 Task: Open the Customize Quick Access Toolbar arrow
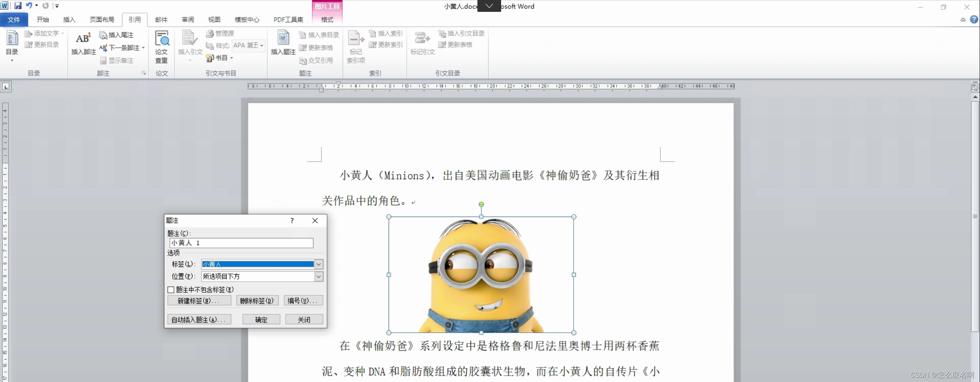[57, 6]
